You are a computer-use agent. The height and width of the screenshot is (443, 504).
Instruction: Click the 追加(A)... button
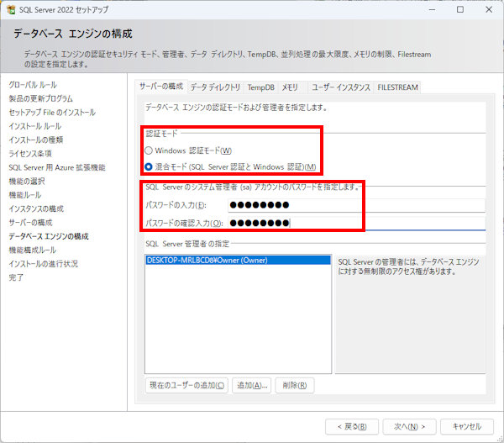[252, 385]
